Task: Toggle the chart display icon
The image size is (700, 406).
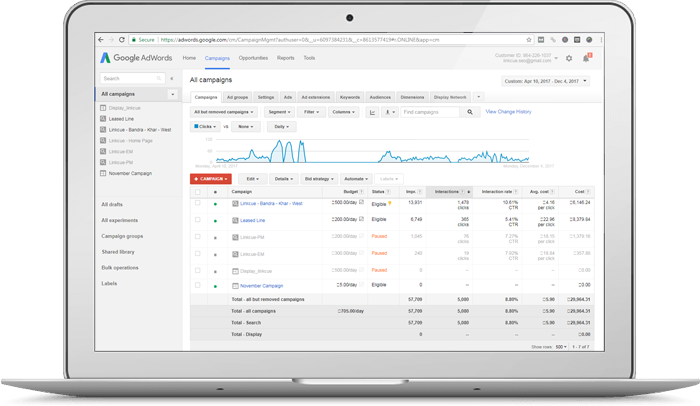Action: tap(372, 112)
